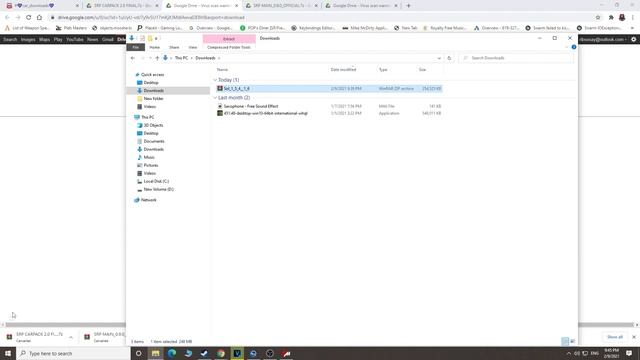The width and height of the screenshot is (640, 360).
Task: Click Show all downloads in Chrome
Action: pos(615,337)
